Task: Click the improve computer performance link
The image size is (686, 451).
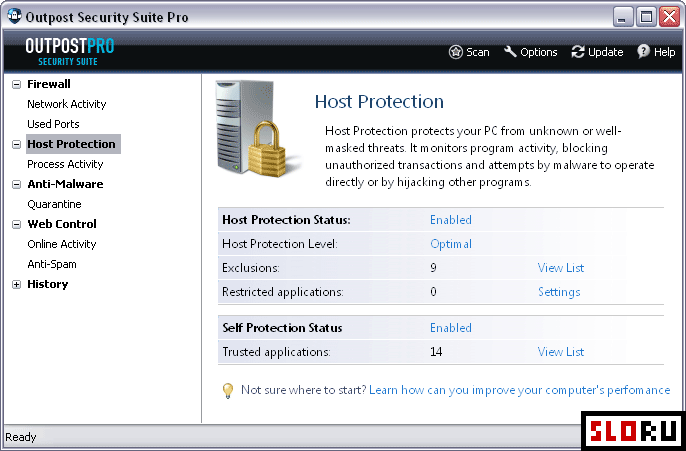Action: pos(519,390)
